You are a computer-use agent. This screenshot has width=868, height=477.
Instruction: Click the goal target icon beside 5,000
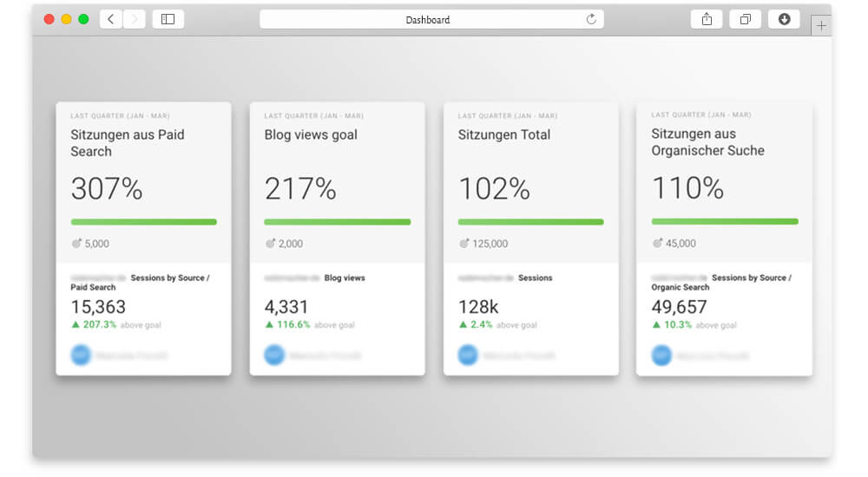click(x=76, y=244)
